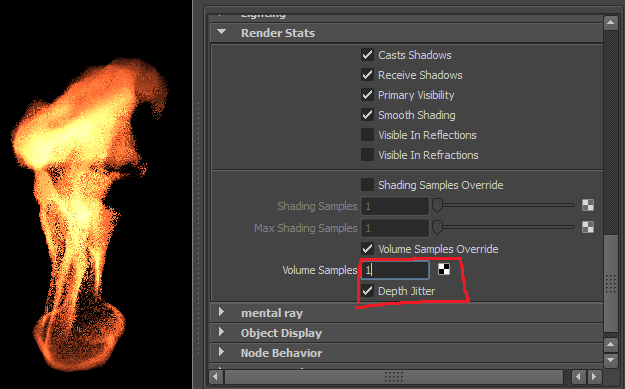Viewport: 625px width, 389px height.
Task: Click the Shading Samples slider handle
Action: [x=437, y=206]
